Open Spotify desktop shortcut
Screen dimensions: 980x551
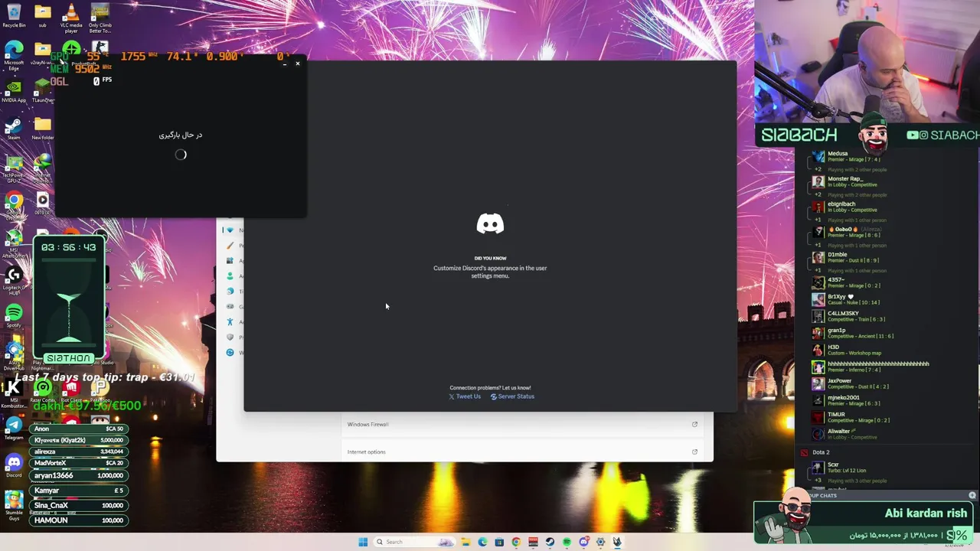pos(14,315)
